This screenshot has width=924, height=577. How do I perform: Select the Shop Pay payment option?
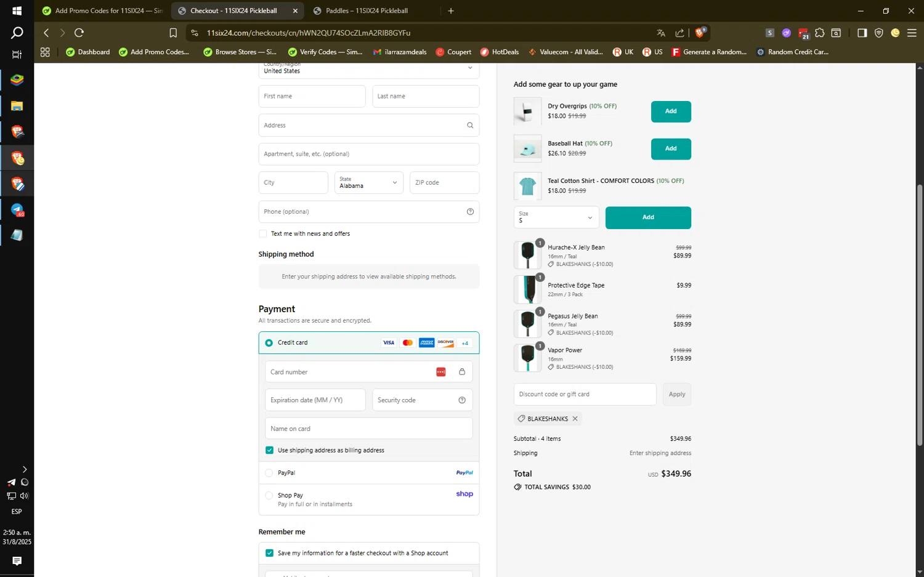tap(269, 495)
